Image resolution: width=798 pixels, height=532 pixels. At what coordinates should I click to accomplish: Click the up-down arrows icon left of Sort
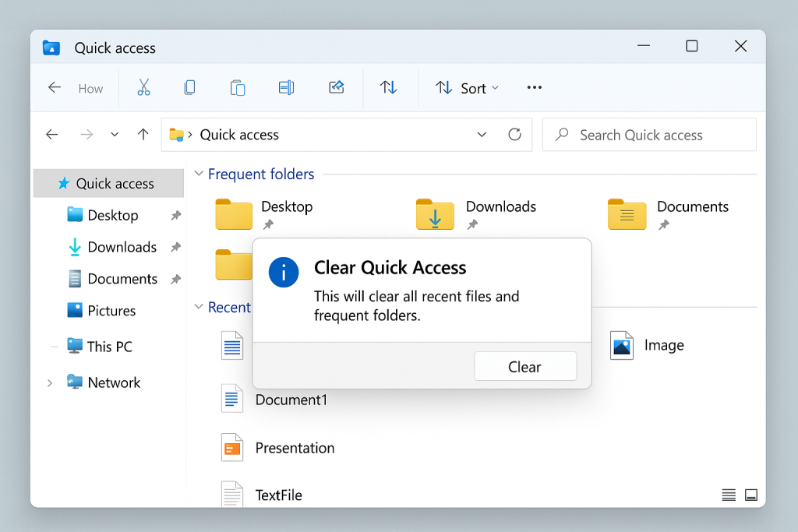tap(388, 87)
